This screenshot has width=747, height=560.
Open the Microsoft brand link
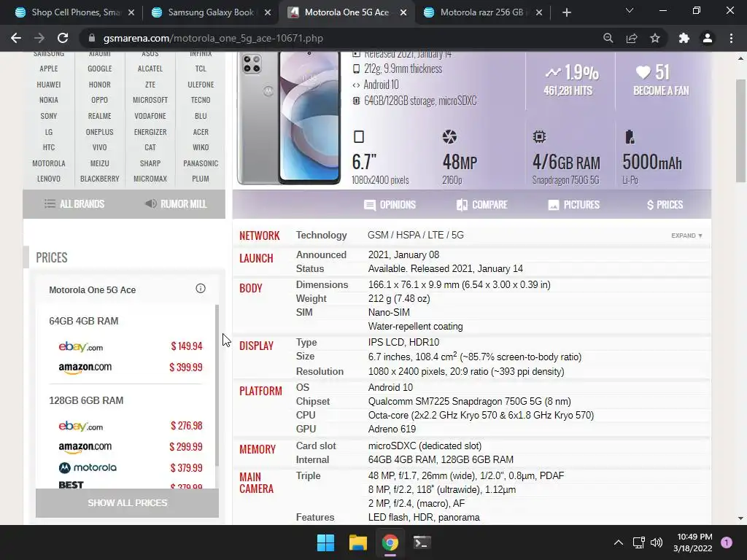[150, 100]
